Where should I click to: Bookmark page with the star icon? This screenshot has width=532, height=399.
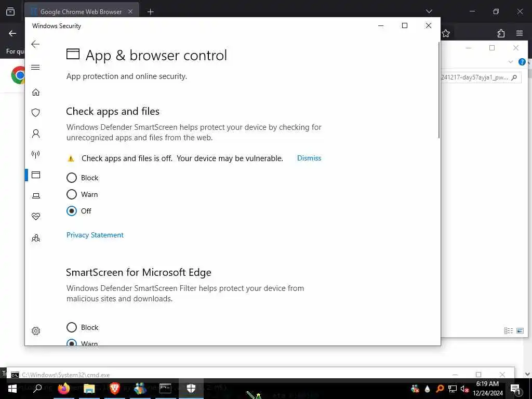(x=446, y=33)
